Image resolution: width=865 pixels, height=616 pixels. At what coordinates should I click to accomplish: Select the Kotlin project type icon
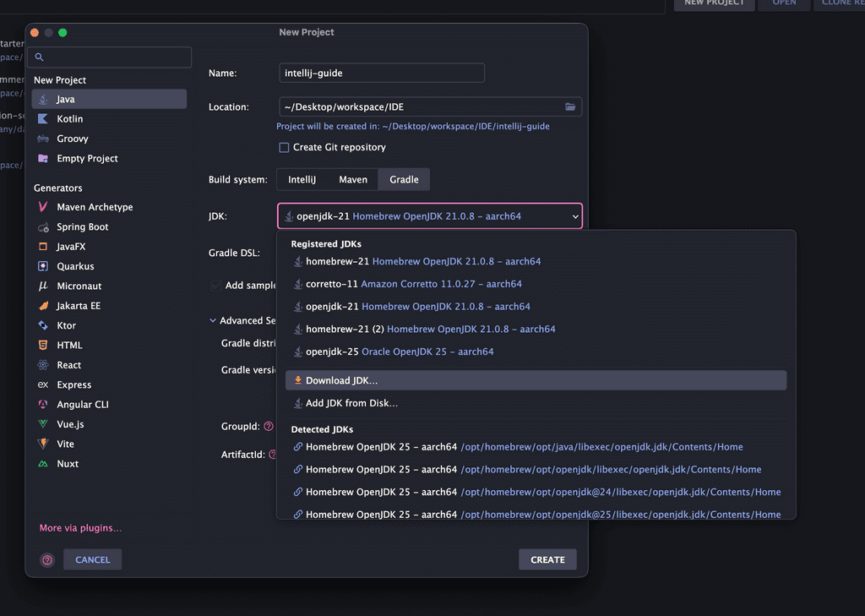pos(43,119)
